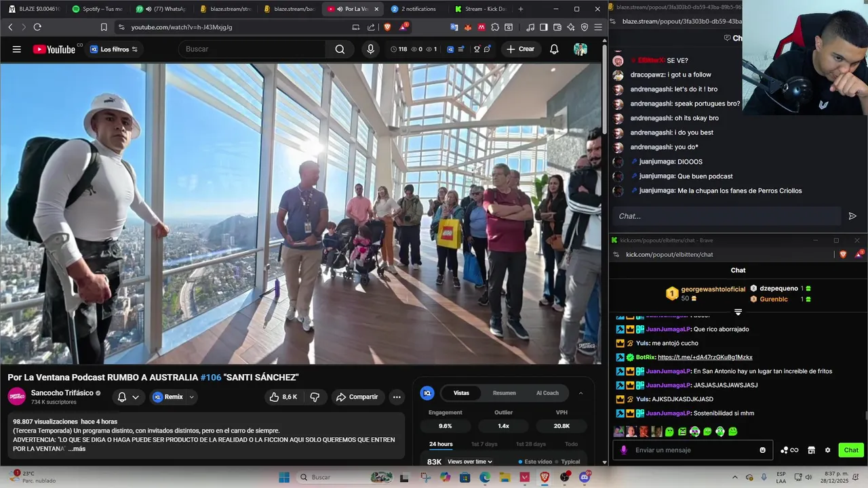Open Kick chat settings gear

pos(827,450)
